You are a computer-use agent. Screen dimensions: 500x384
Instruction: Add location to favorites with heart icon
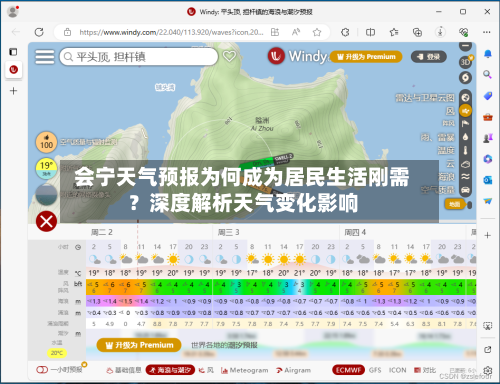click(229, 56)
